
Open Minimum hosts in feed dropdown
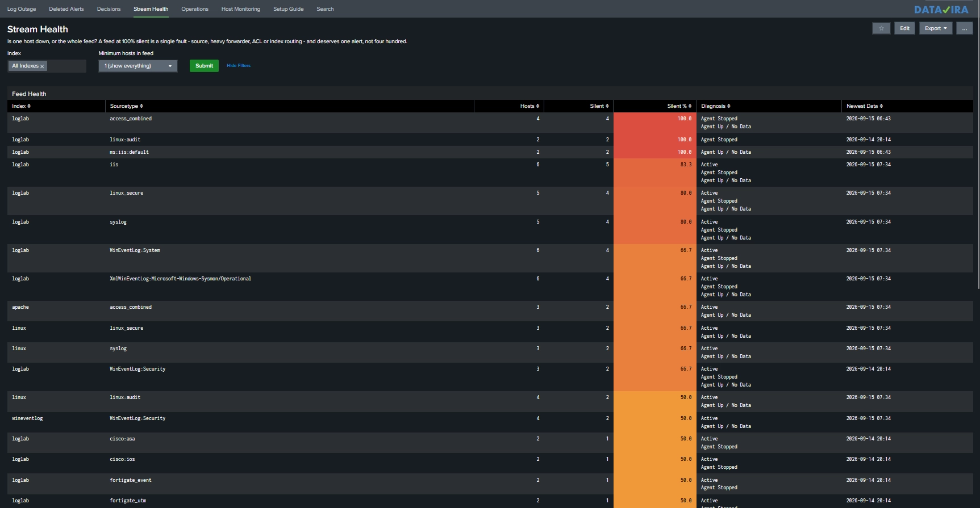coord(138,66)
